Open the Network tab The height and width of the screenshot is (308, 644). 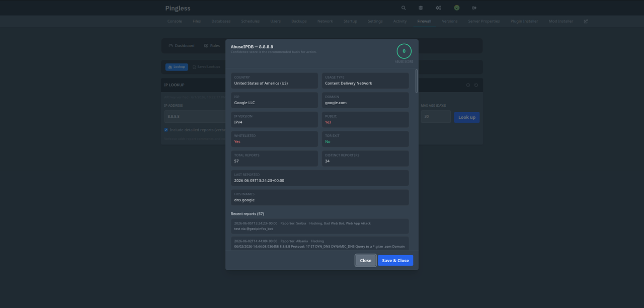click(x=325, y=21)
